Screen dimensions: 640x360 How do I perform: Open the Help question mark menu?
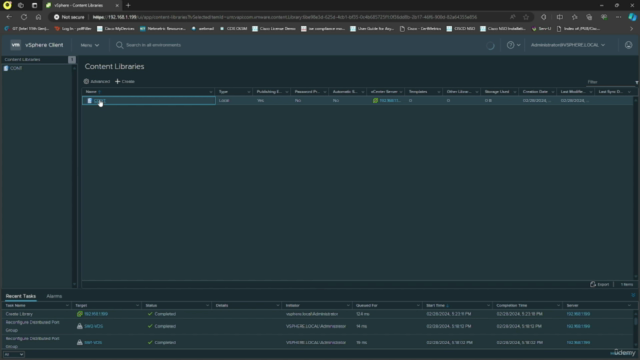513,45
